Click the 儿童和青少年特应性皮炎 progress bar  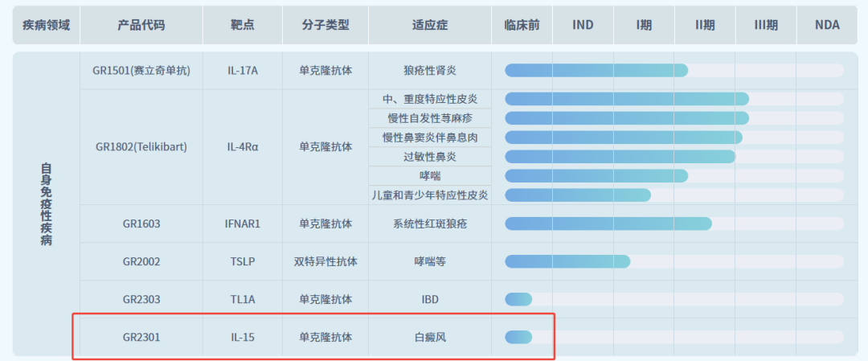[674, 195]
